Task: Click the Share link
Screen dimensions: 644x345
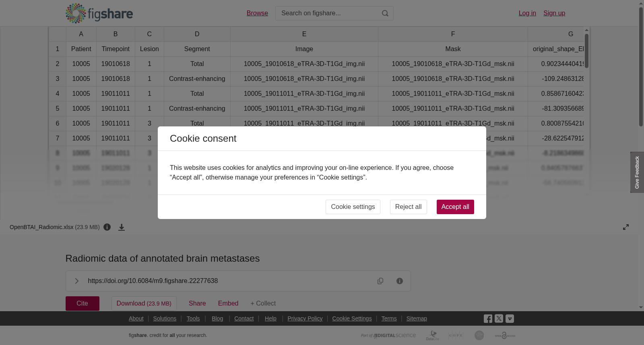Action: pyautogui.click(x=197, y=304)
